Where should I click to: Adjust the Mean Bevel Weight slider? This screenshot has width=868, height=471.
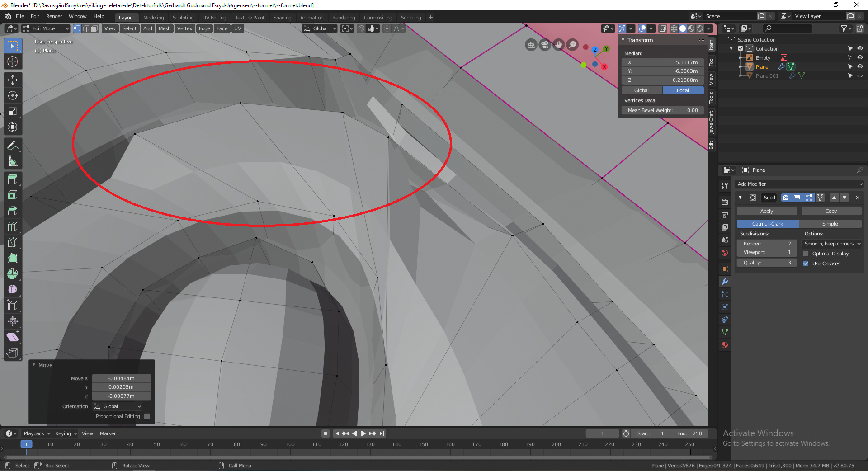(x=662, y=110)
